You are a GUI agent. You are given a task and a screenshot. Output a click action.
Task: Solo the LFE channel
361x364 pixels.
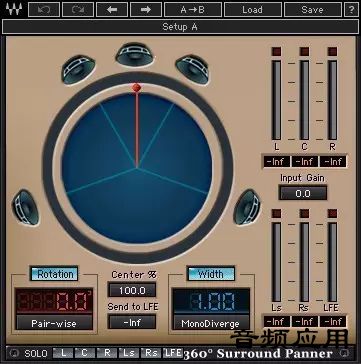[x=173, y=353]
